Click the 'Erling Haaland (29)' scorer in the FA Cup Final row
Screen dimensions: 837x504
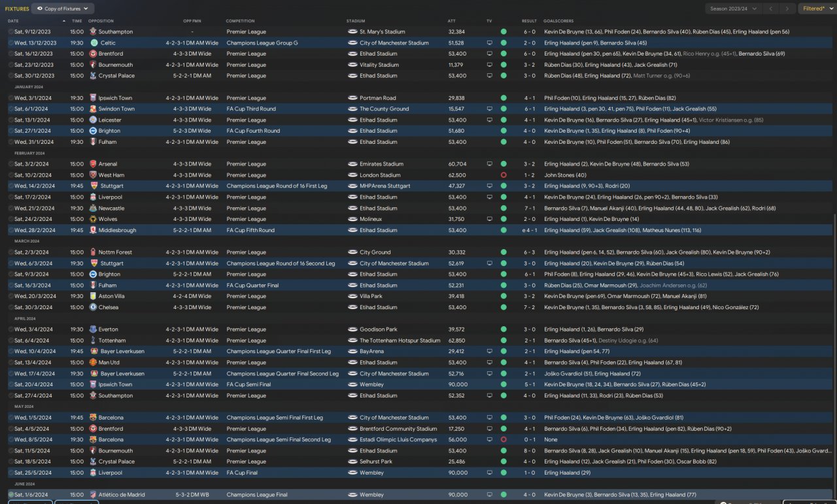568,473
